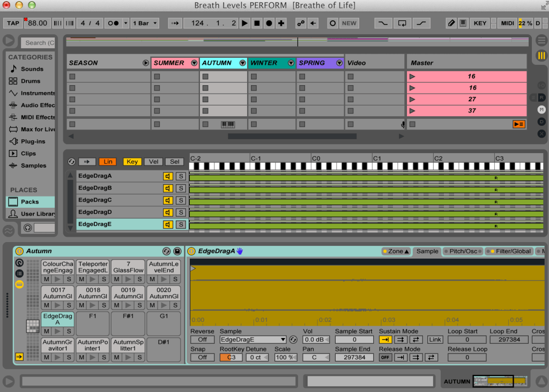Click the save preset disk icon on Autumn rack
Viewport: 549px width, 392px height.
pyautogui.click(x=177, y=251)
